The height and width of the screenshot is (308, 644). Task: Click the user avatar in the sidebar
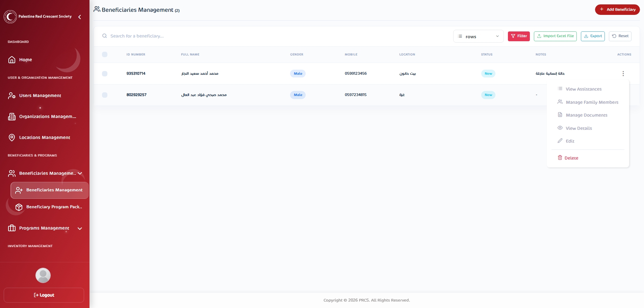coord(43,275)
